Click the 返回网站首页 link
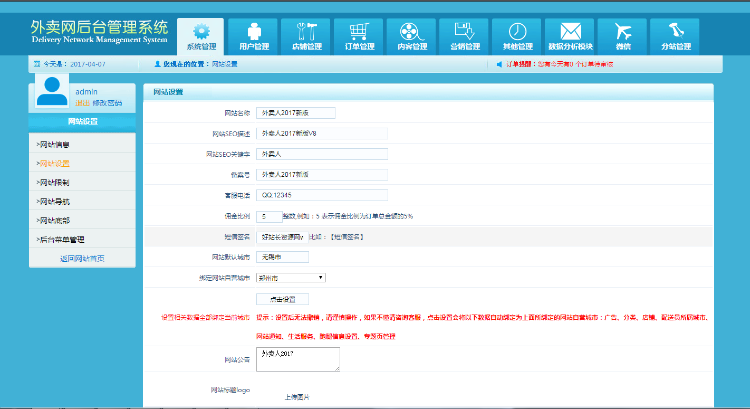Image resolution: width=750 pixels, height=409 pixels. point(82,258)
